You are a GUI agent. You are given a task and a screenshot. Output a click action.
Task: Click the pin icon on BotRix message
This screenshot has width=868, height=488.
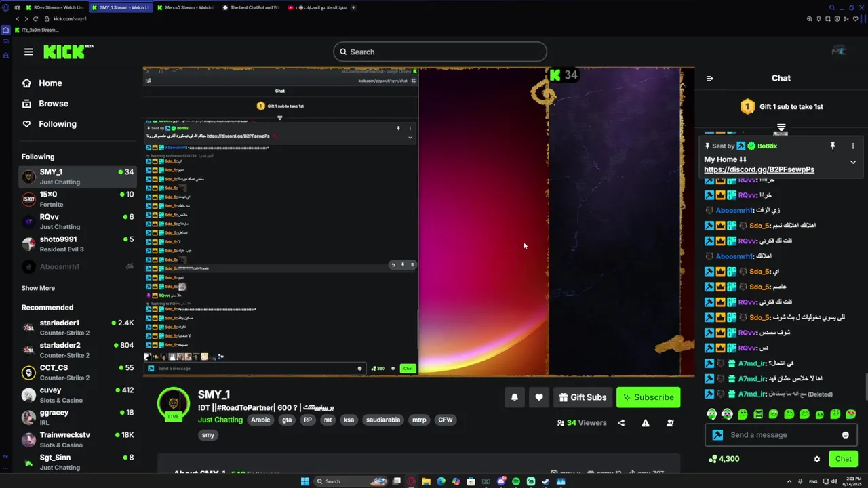[833, 146]
